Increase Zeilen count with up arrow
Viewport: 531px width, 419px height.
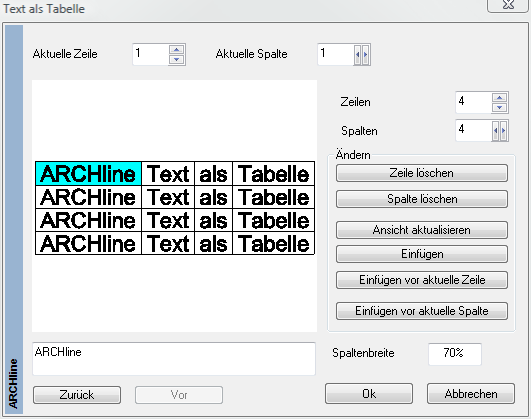click(x=500, y=98)
